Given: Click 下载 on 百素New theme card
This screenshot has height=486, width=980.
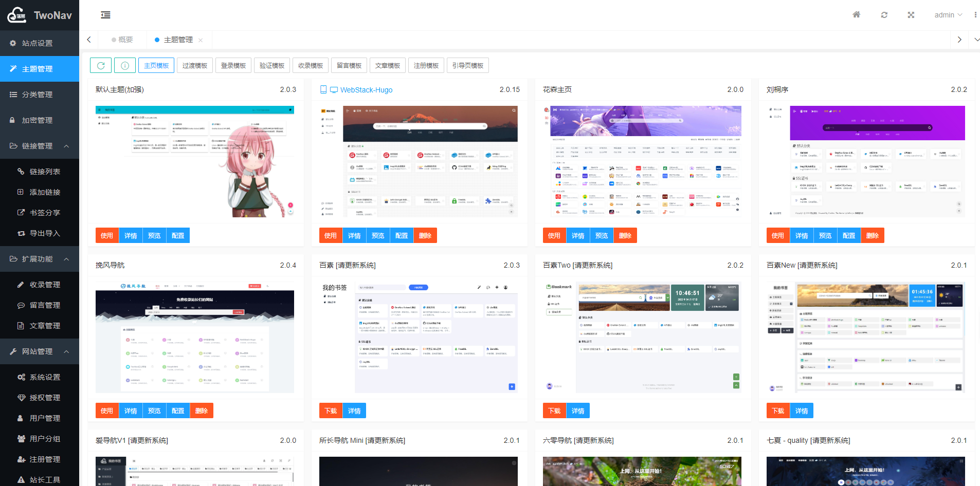Looking at the screenshot, I should [778, 410].
